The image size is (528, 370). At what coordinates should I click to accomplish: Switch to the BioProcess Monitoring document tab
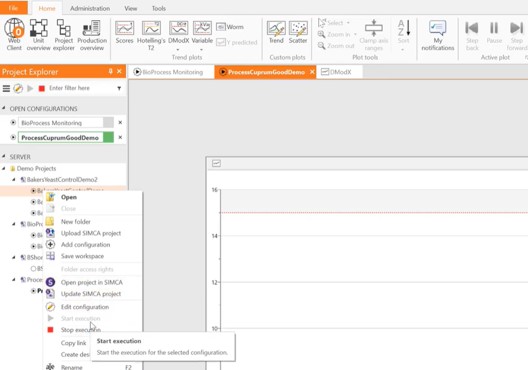pyautogui.click(x=170, y=72)
